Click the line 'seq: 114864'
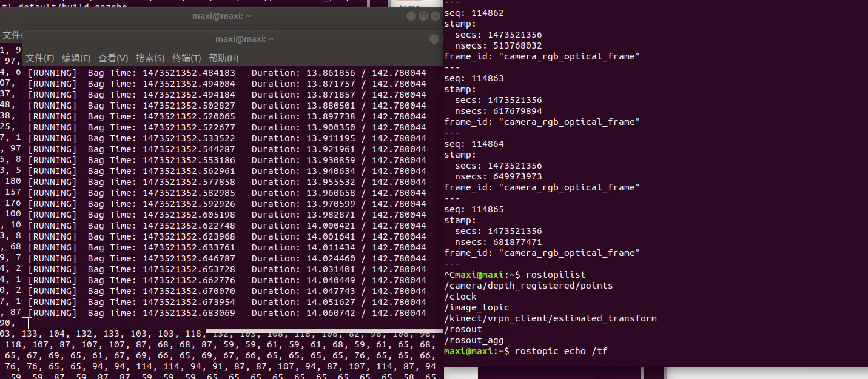Screen dimensions: 868x379 click(x=474, y=144)
